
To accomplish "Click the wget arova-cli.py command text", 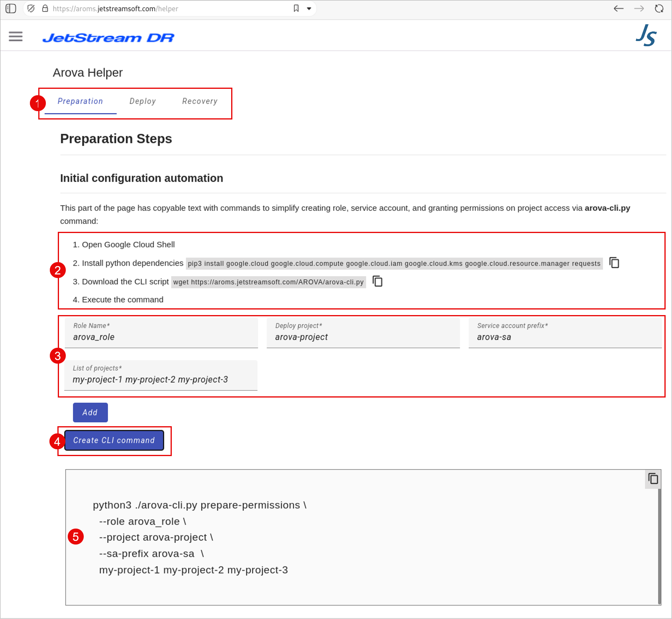I will [268, 282].
